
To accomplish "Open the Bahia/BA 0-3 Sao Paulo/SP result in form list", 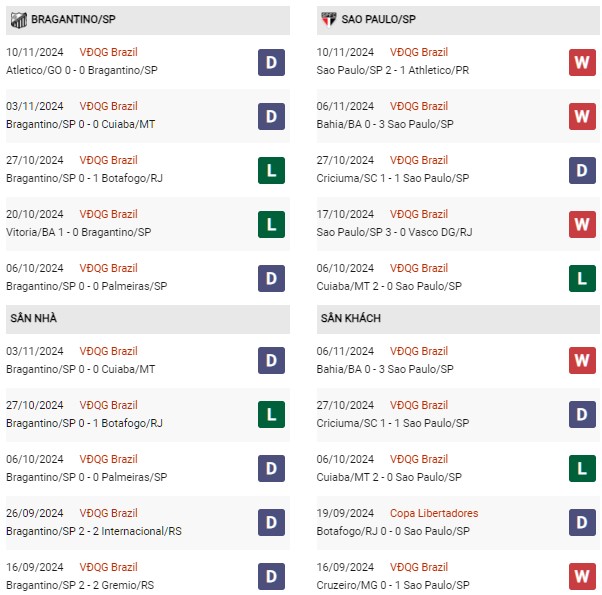I will 385,124.
